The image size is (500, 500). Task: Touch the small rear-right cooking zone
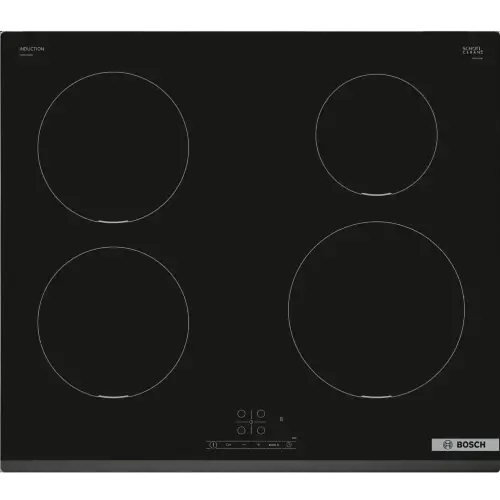click(x=376, y=134)
